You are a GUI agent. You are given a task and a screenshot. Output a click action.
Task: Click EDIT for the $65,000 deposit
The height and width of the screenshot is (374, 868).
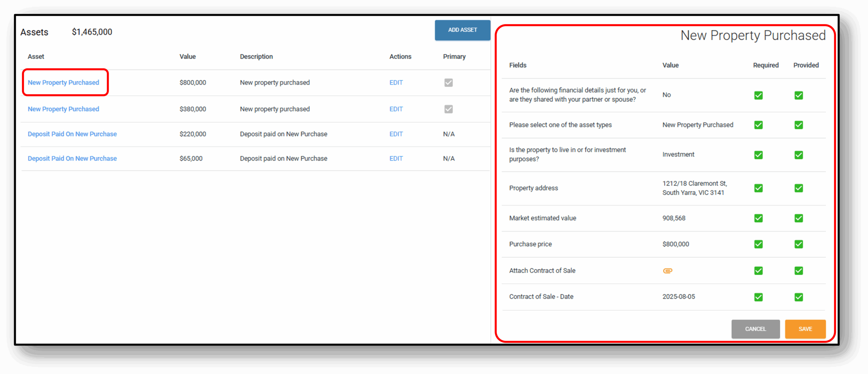(396, 158)
